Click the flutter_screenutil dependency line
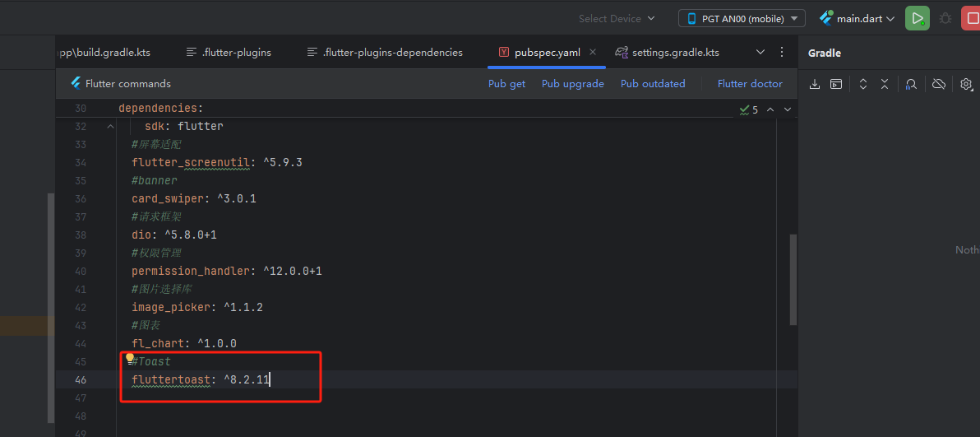Viewport: 980px width, 437px height. 217,163
